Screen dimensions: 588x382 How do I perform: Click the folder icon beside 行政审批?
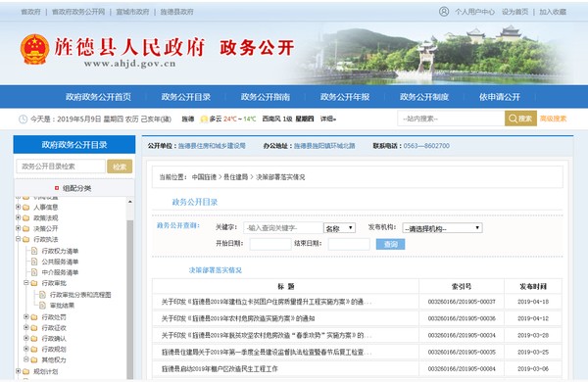[x=34, y=283]
